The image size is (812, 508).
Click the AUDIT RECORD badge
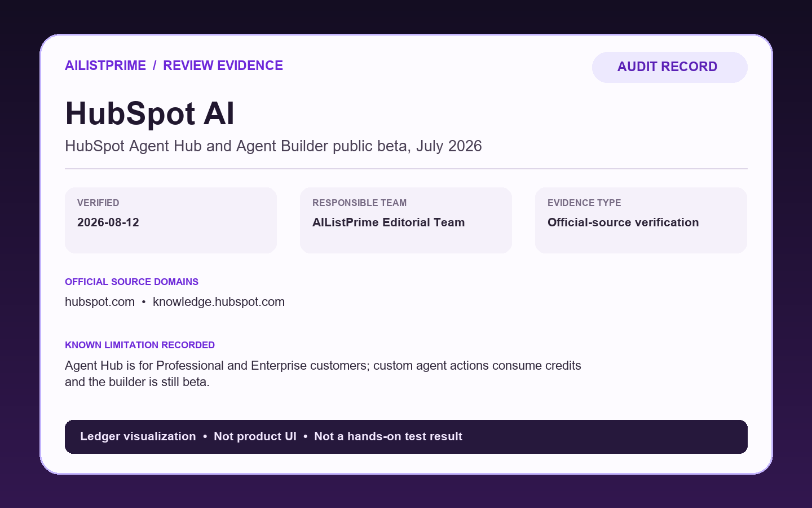click(669, 67)
